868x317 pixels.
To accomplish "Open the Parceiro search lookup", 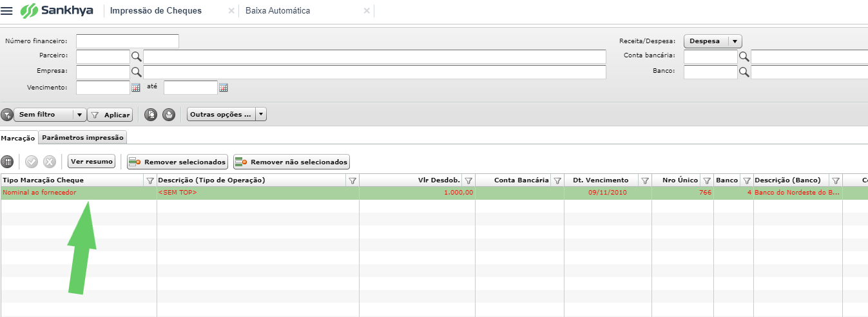I will pyautogui.click(x=136, y=57).
